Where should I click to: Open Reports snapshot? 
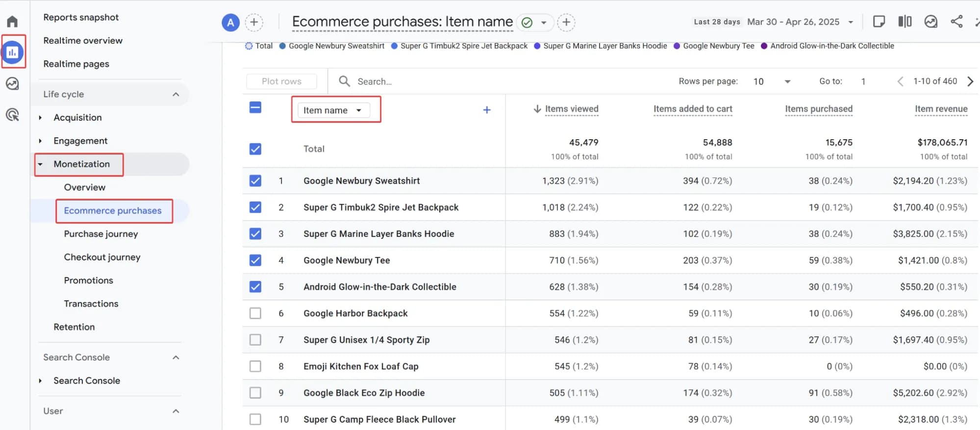pyautogui.click(x=81, y=17)
